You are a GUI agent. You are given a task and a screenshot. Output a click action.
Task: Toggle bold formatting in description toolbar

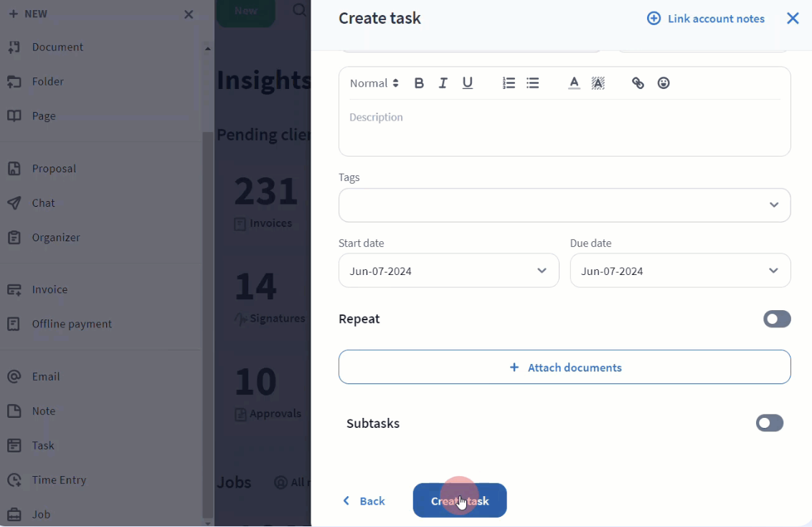coord(419,83)
